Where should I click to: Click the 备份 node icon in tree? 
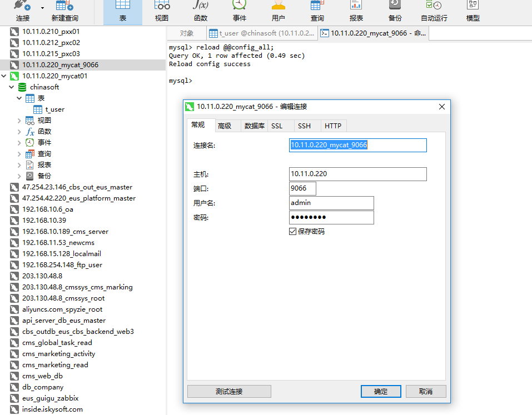coord(30,176)
